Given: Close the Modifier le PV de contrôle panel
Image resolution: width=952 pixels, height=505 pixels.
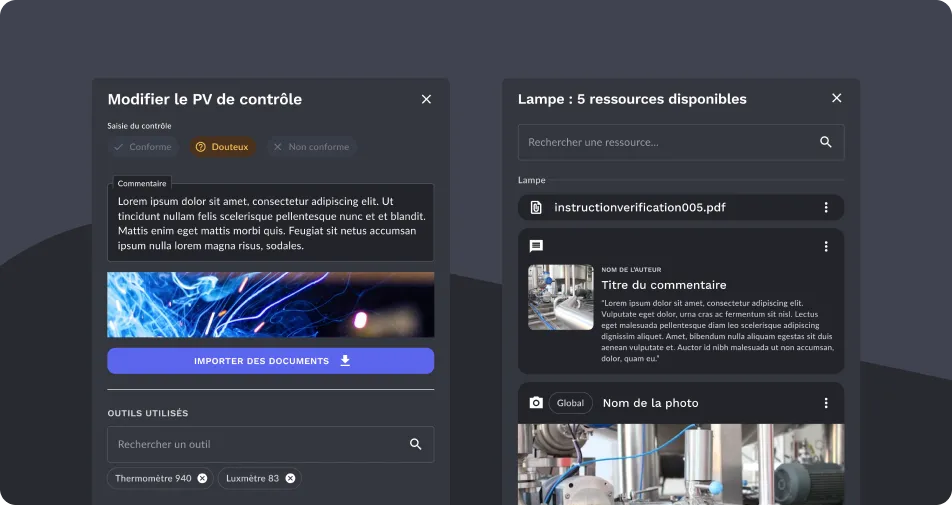Looking at the screenshot, I should [426, 99].
